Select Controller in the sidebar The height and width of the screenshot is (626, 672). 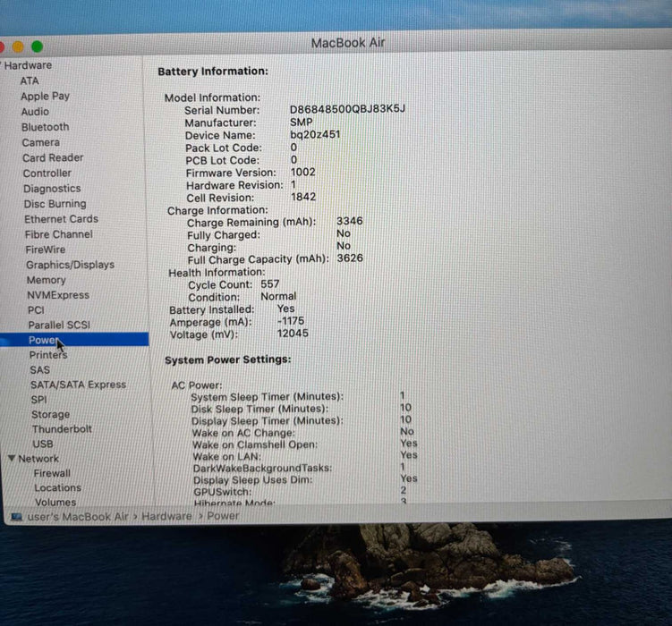[x=47, y=173]
